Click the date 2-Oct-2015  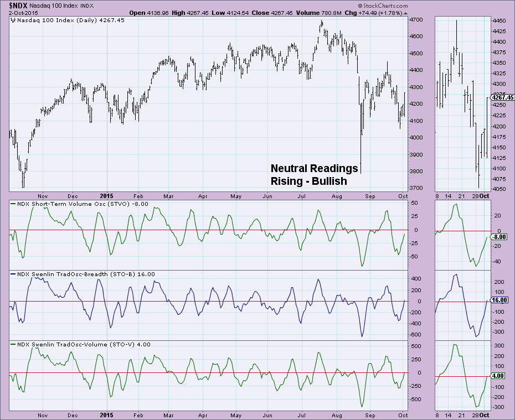[24, 13]
